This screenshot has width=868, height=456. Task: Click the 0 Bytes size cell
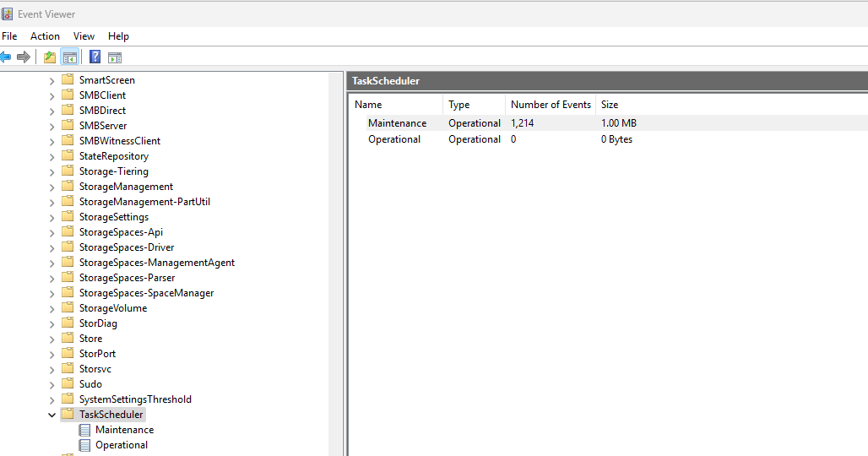point(616,138)
